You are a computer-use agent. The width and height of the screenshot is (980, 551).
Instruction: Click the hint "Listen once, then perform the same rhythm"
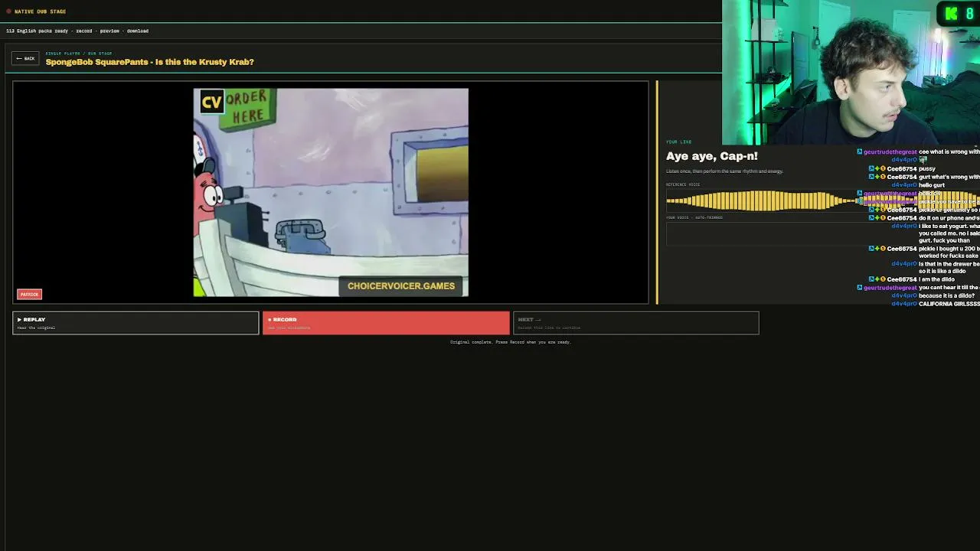click(x=724, y=171)
